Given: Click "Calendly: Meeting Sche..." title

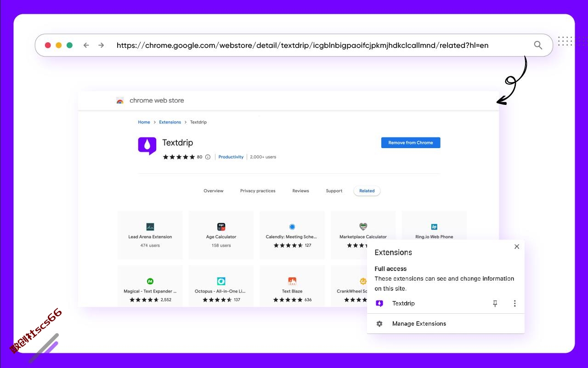Looking at the screenshot, I should click(291, 237).
